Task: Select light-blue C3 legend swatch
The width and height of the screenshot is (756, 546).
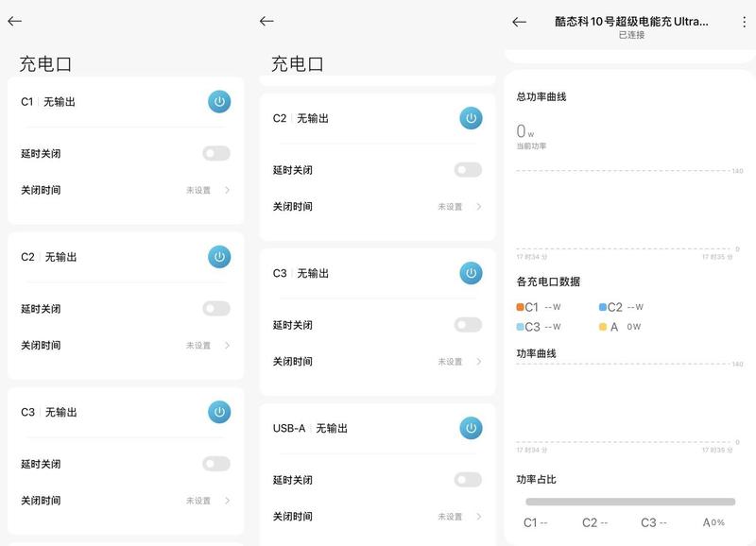Action: pyautogui.click(x=520, y=327)
